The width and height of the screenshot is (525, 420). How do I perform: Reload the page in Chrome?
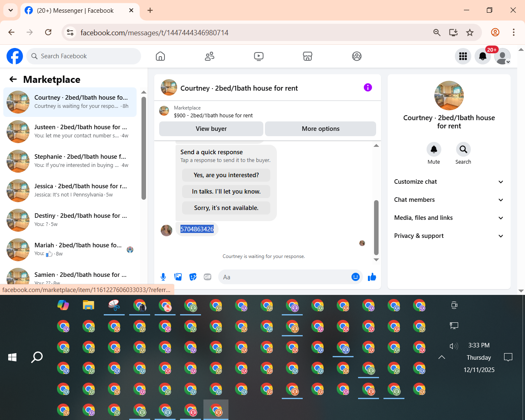[x=48, y=32]
